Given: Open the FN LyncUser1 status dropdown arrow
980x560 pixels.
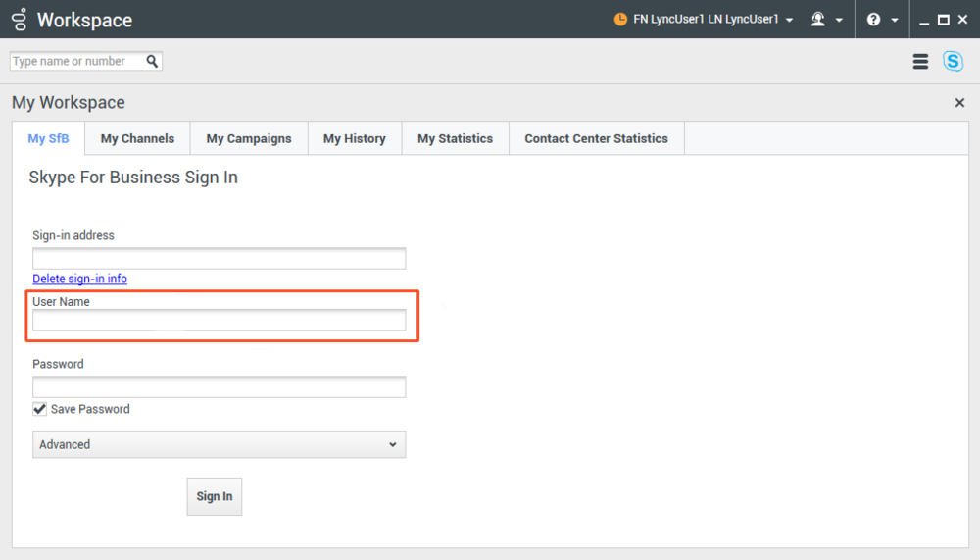Looking at the screenshot, I should coord(789,20).
